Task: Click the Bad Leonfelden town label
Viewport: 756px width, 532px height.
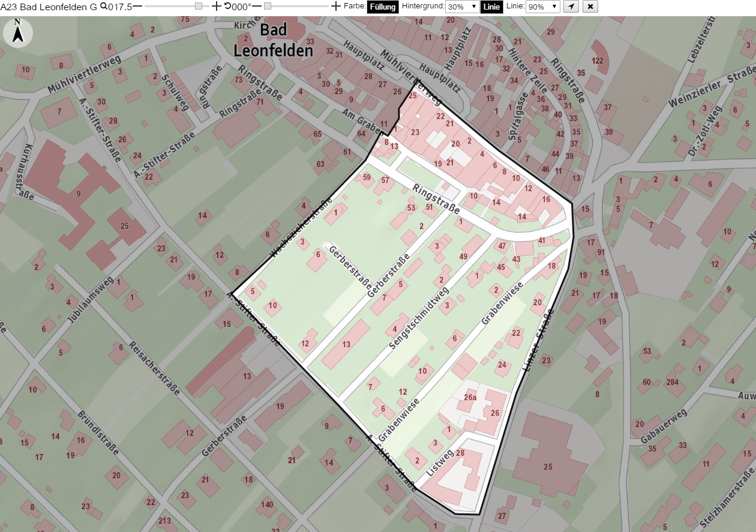Action: (274, 40)
